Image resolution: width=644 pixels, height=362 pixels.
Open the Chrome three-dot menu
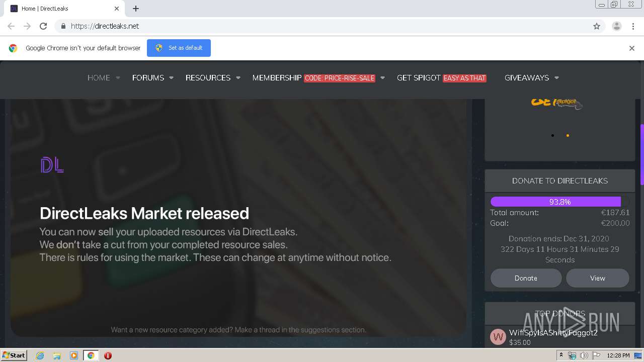pos(633,26)
